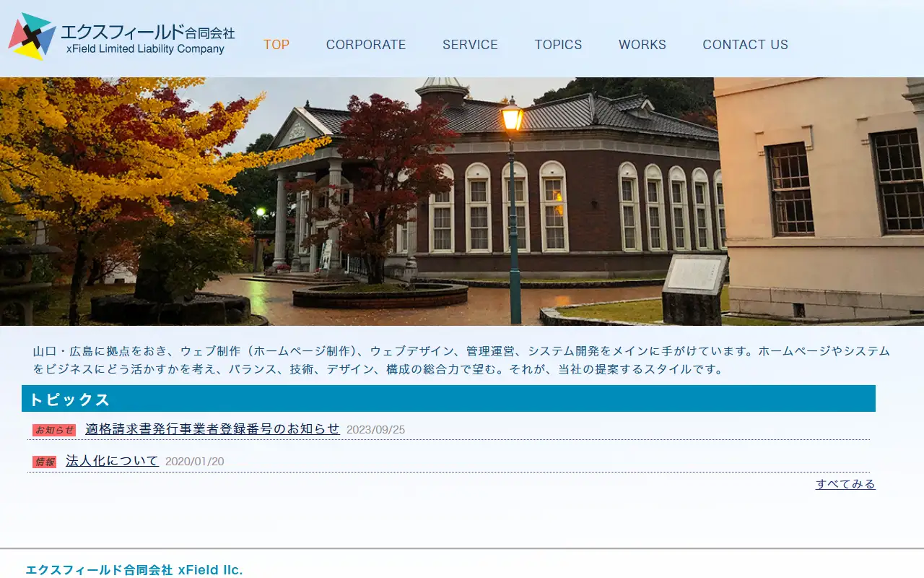Click the date 2020/01/20
Screen dimensions: 924x578
coord(194,462)
